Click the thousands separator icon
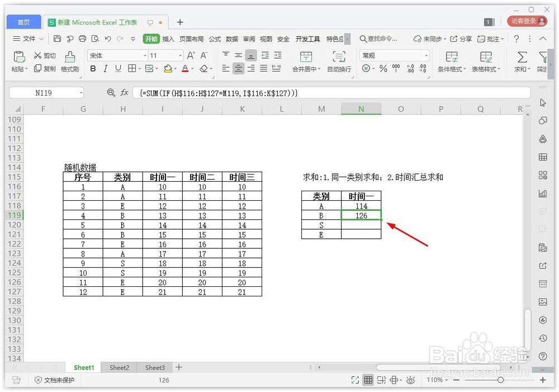Image resolution: width=559 pixels, height=392 pixels. click(396, 68)
